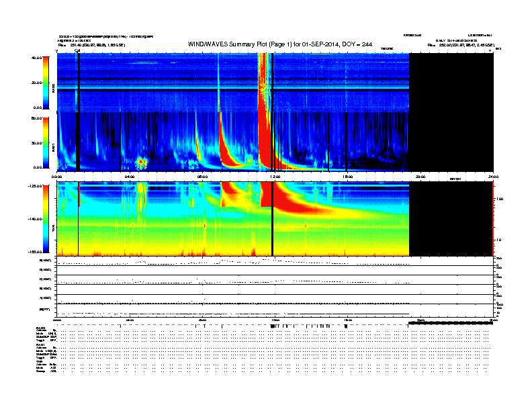Click the 100 frequency label right of TNR

pyautogui.click(x=500, y=199)
